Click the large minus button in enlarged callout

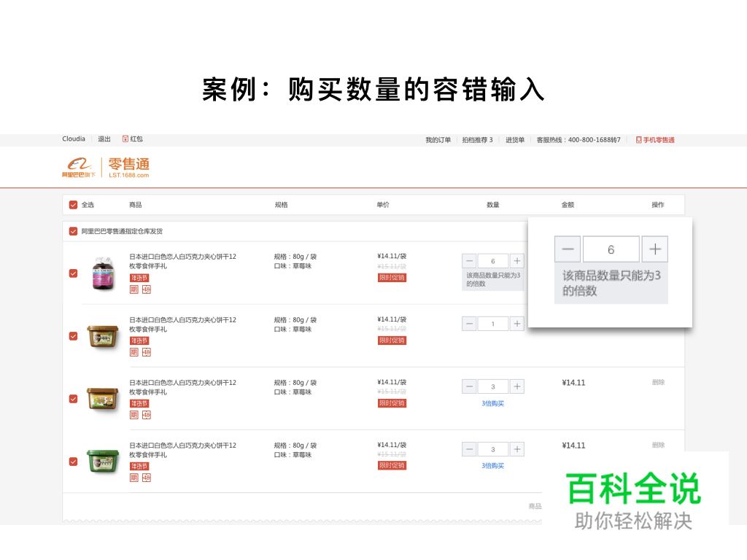[x=568, y=249]
